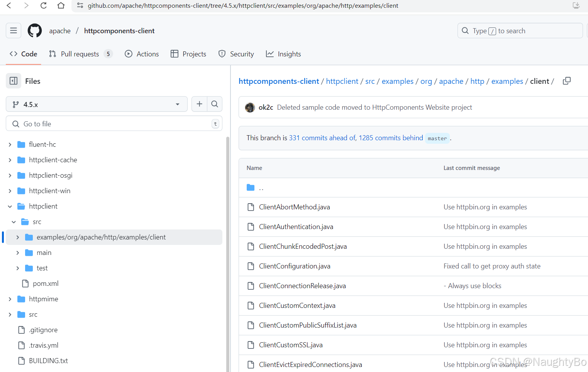
Task: Click the file icon beside ClientAbortMethod.java
Action: coord(251,207)
